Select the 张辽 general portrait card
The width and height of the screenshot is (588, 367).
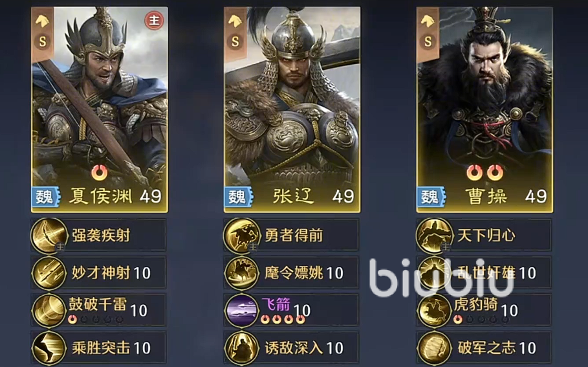pyautogui.click(x=292, y=109)
